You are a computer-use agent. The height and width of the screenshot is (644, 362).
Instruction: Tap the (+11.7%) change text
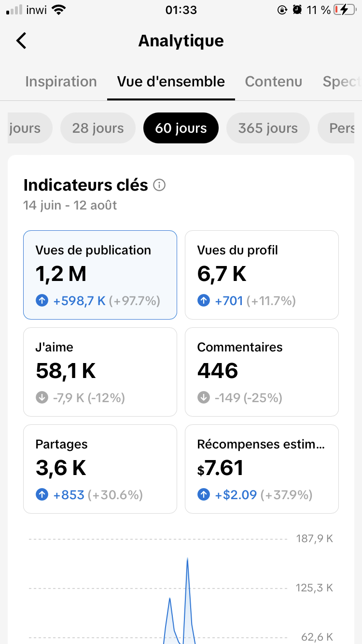coord(271,301)
